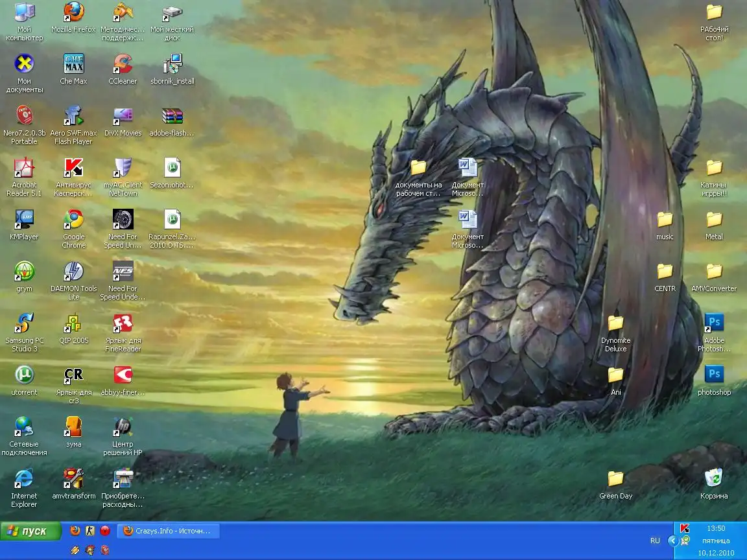
Task: Open the RU language indicator menu
Action: tap(655, 541)
